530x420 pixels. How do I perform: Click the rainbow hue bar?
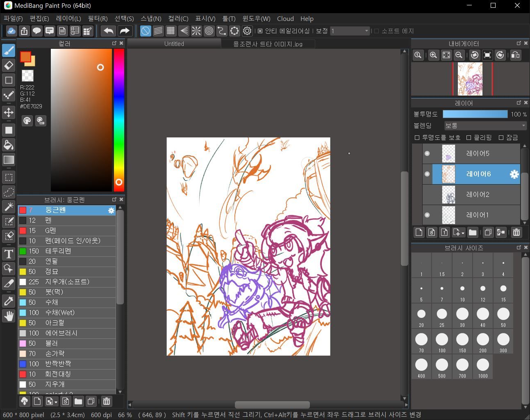(119, 120)
